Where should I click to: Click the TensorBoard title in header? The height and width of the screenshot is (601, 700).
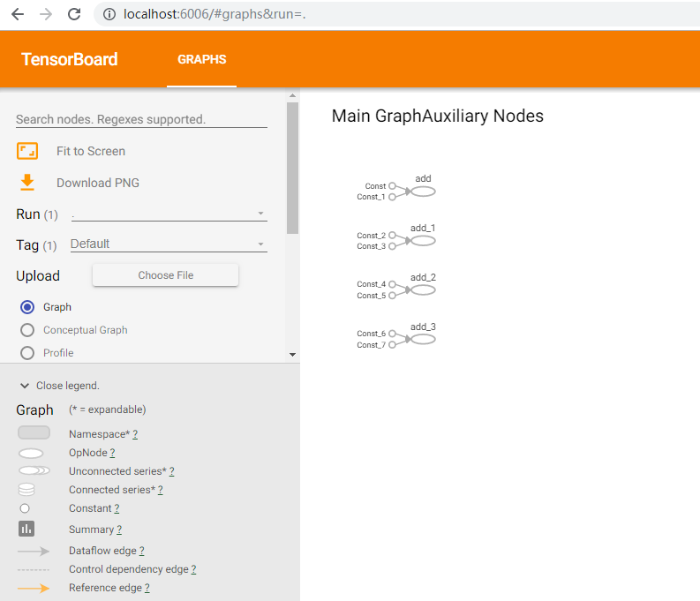click(x=70, y=60)
